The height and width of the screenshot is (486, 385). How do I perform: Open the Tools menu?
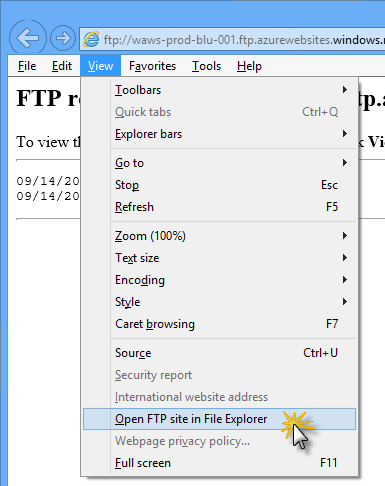tap(206, 66)
